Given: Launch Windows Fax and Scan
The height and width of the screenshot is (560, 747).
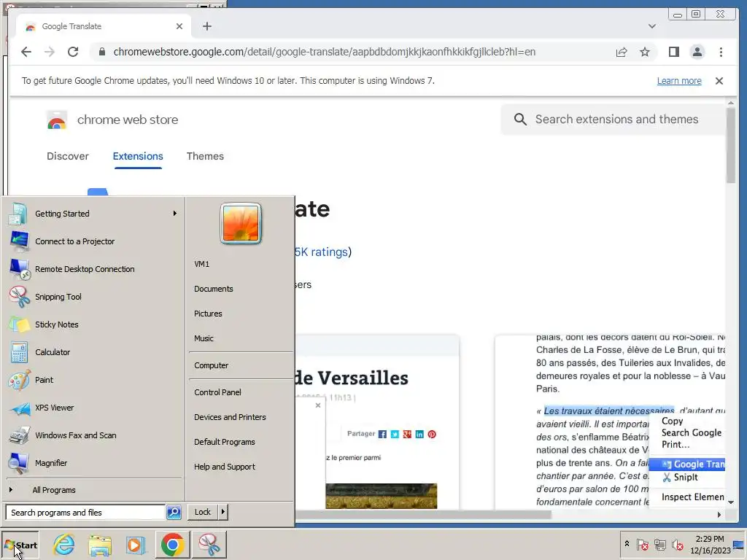Looking at the screenshot, I should (93, 435).
